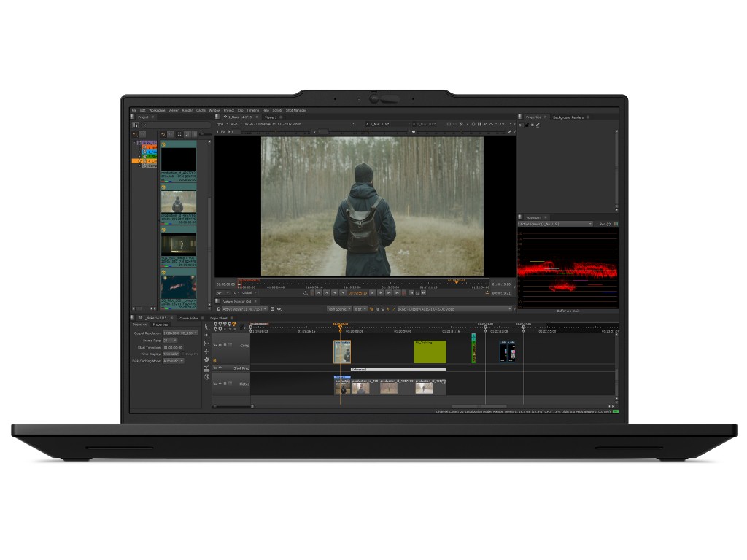Open the File menu
747x560 pixels.
point(134,110)
